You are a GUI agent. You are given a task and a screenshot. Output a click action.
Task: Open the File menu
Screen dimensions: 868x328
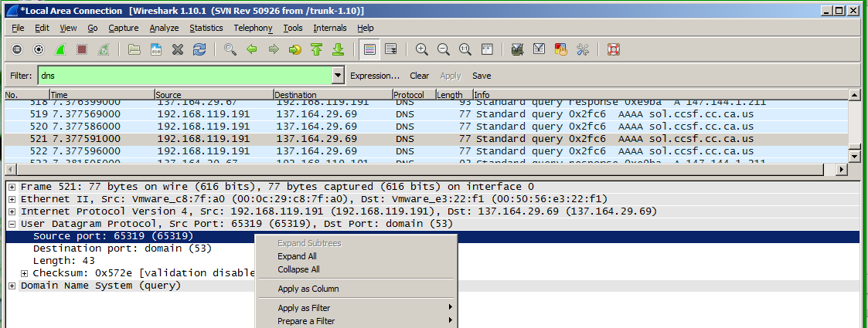click(18, 28)
